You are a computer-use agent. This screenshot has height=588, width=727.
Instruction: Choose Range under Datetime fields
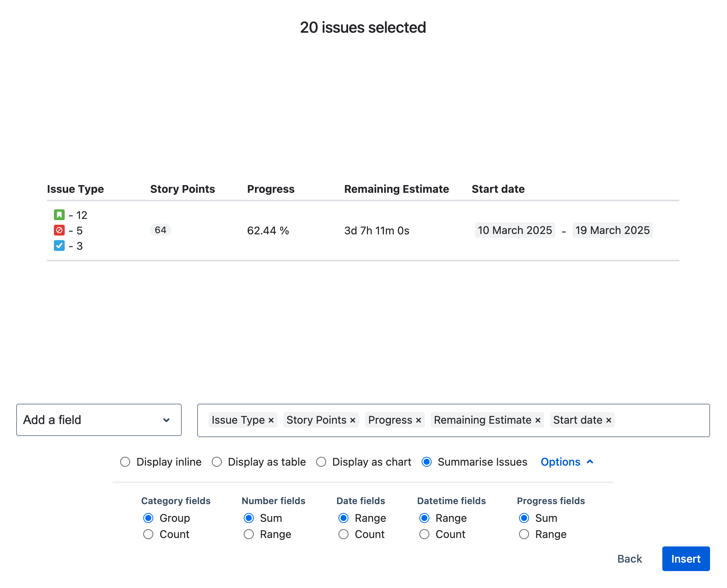[x=424, y=518]
